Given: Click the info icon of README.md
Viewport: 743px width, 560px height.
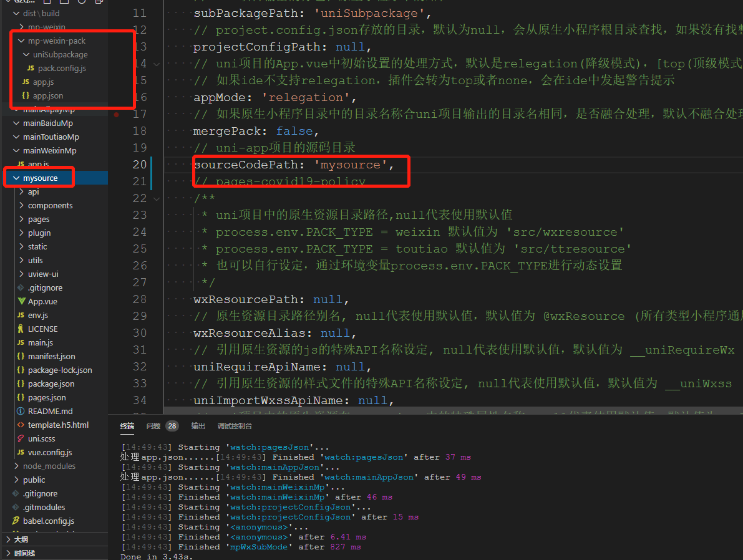Looking at the screenshot, I should click(21, 411).
